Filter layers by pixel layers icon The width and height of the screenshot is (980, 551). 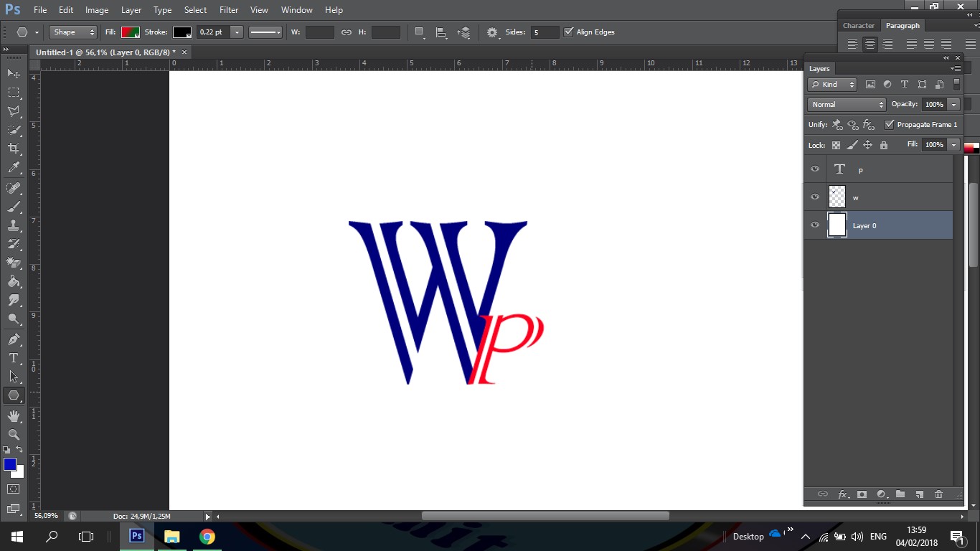tap(870, 85)
